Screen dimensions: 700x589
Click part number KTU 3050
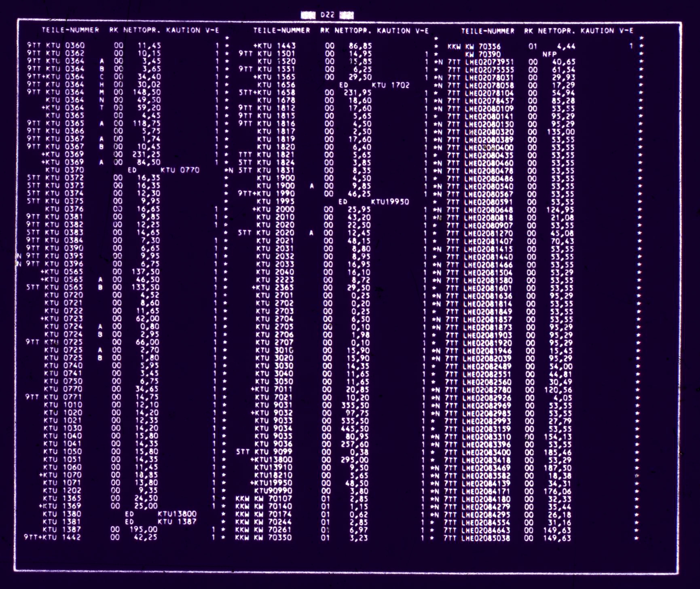coord(275,381)
